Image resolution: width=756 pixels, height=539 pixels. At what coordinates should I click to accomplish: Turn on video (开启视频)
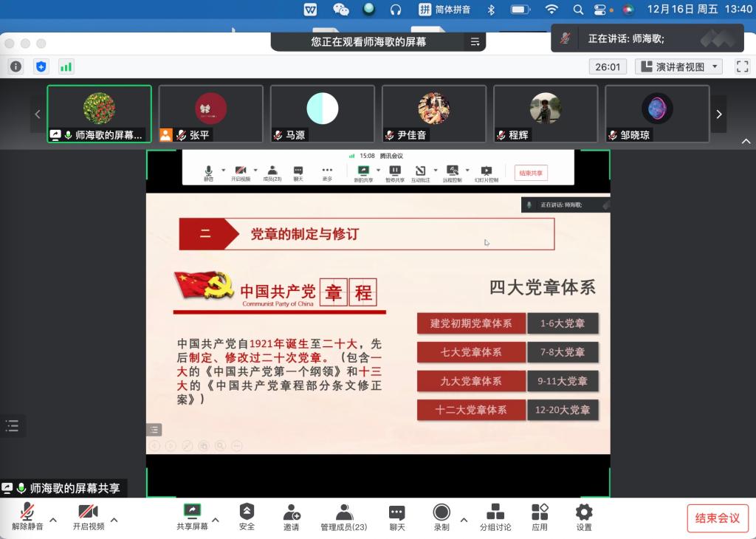pos(88,516)
